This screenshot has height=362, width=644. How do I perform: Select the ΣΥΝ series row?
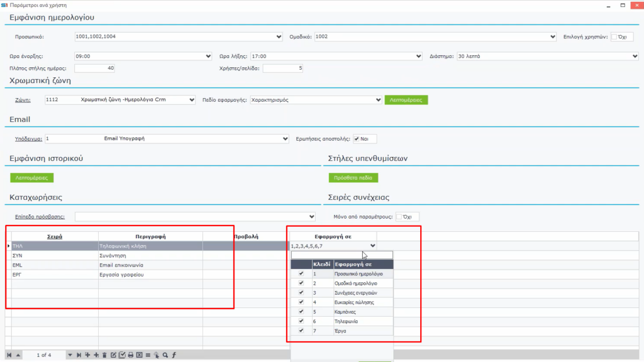point(55,255)
